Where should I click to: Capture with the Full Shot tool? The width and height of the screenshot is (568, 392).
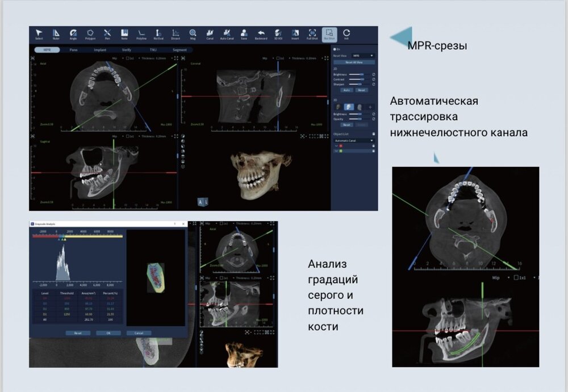(x=312, y=35)
